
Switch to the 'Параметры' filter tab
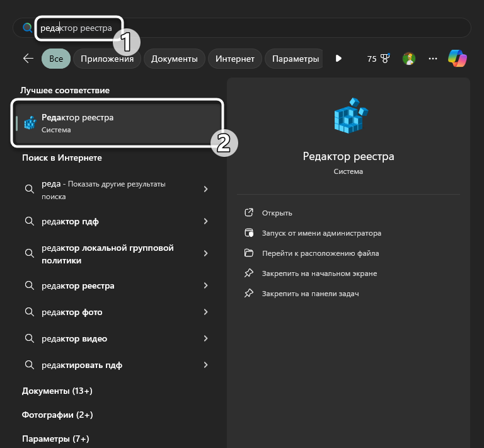(x=294, y=59)
